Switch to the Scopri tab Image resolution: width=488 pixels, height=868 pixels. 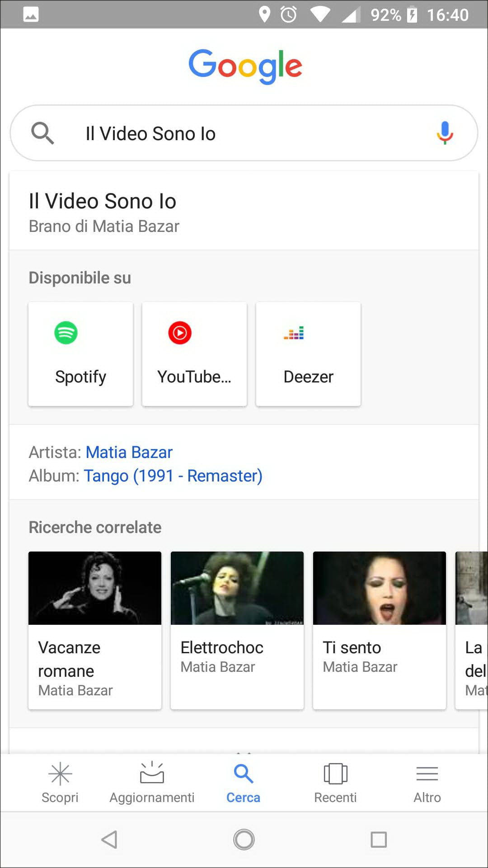60,783
